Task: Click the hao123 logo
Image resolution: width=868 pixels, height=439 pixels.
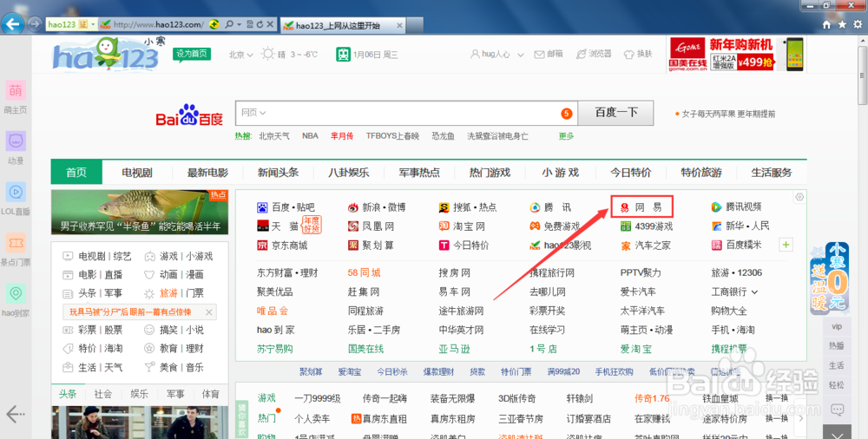Action: (106, 54)
